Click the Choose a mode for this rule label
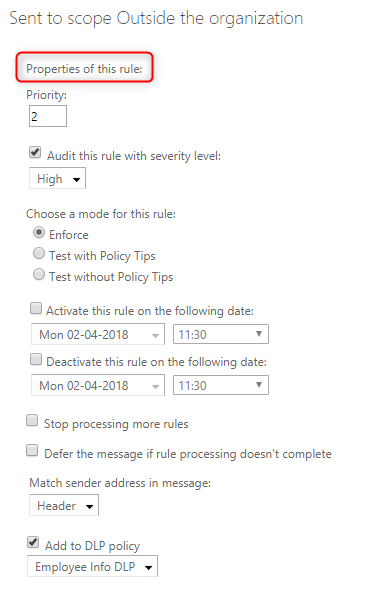391x592 pixels. point(101,214)
